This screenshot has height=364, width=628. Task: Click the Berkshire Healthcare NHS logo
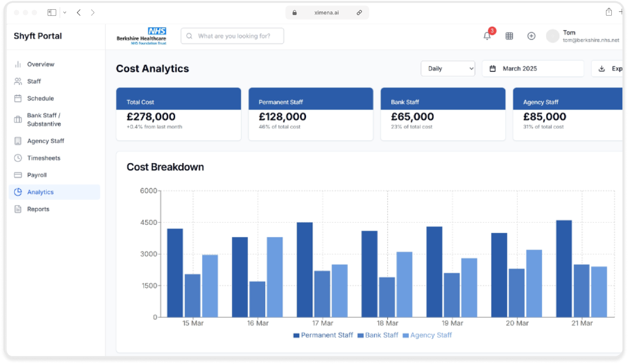142,36
